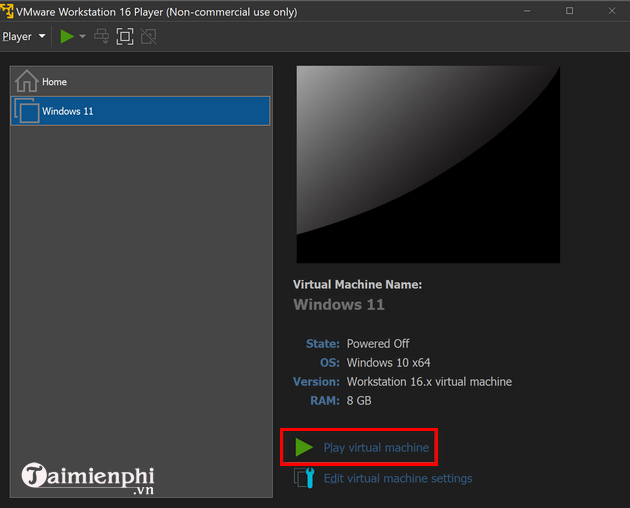
Task: Enter full screen mode icon
Action: tap(125, 37)
